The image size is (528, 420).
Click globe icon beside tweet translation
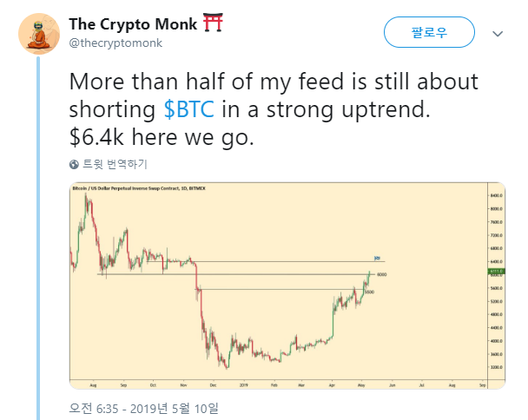point(74,165)
